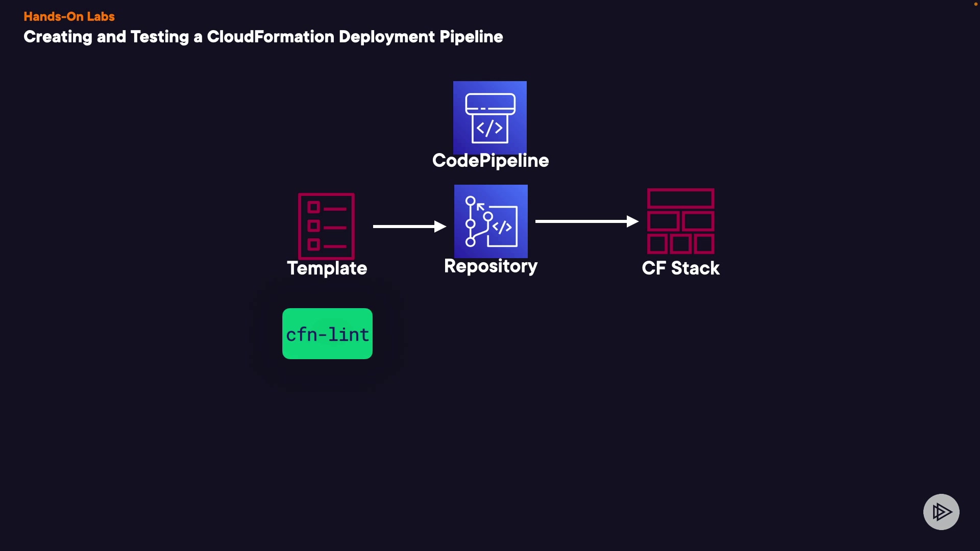Click the CodePipeline text label
The image size is (980, 551).
[491, 161]
